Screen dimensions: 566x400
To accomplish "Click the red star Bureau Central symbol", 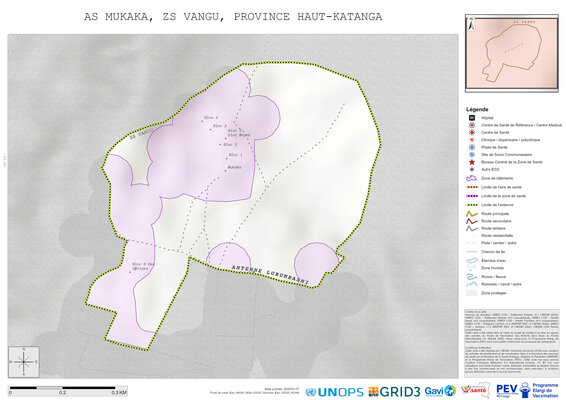I will click(x=471, y=162).
